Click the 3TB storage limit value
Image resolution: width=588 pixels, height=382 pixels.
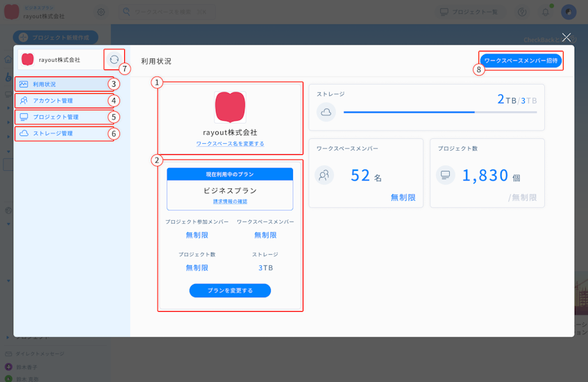tap(265, 268)
